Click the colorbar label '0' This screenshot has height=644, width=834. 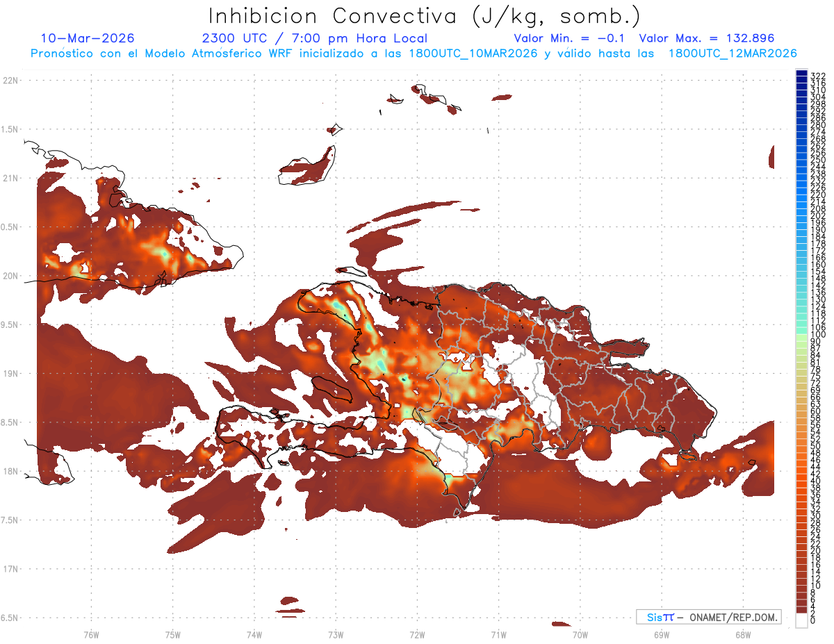coord(813,621)
